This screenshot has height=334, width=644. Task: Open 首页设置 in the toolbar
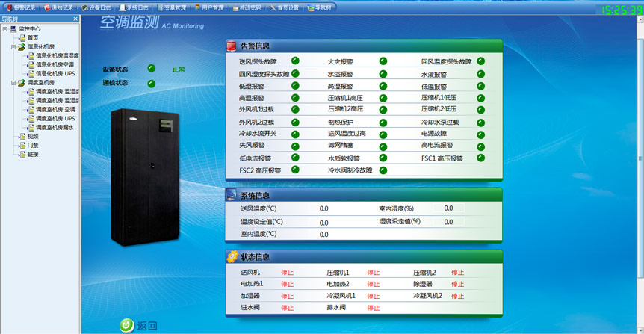[285, 7]
